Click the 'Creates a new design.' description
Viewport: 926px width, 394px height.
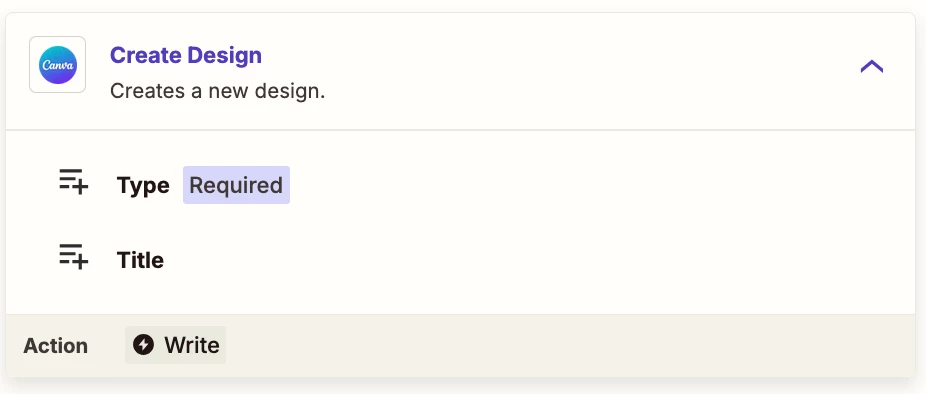pyautogui.click(x=217, y=92)
